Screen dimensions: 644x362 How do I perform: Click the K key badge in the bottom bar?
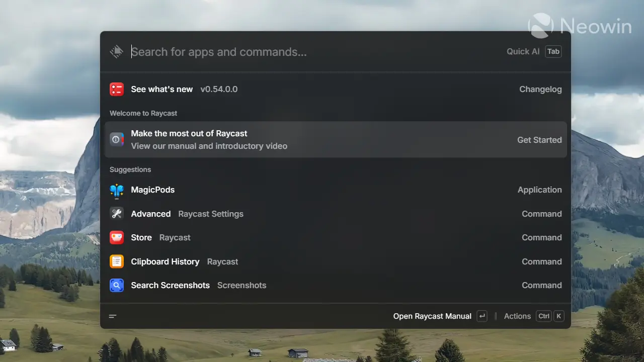pyautogui.click(x=558, y=316)
